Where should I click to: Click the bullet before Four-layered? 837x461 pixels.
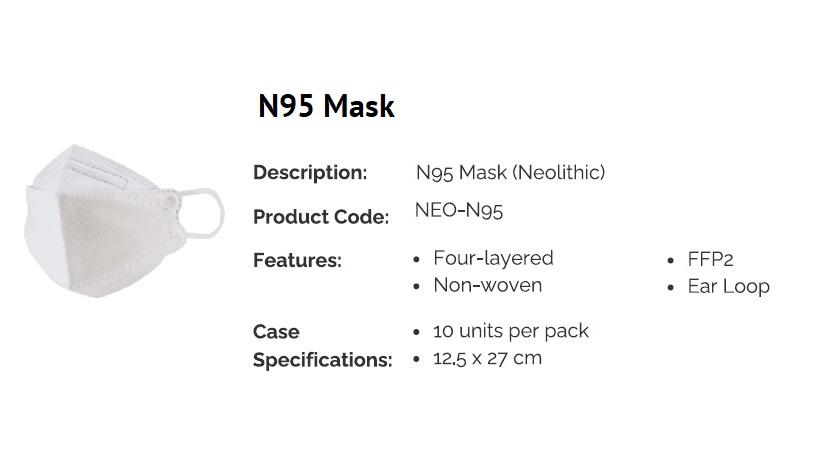(x=417, y=260)
